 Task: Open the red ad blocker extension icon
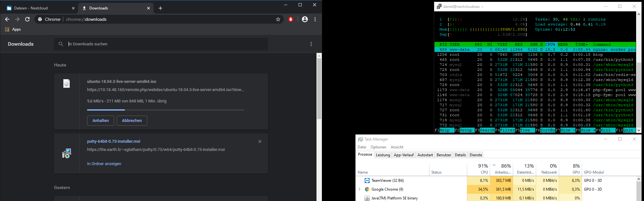point(291,19)
